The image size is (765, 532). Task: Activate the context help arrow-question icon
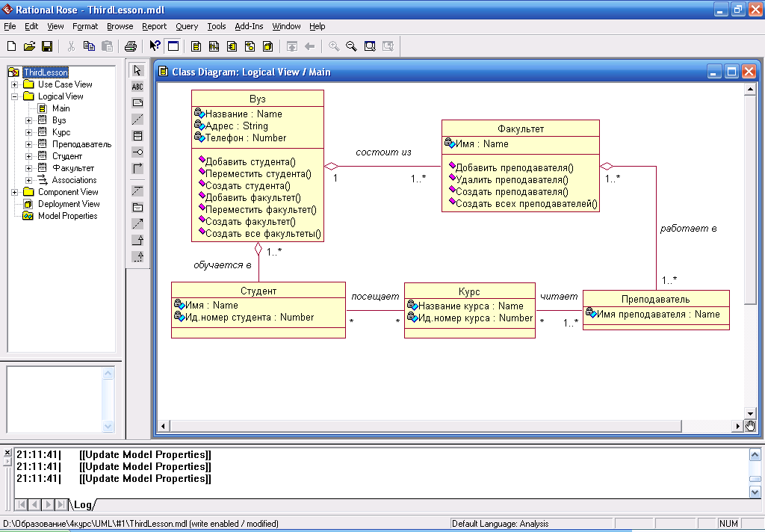(155, 46)
